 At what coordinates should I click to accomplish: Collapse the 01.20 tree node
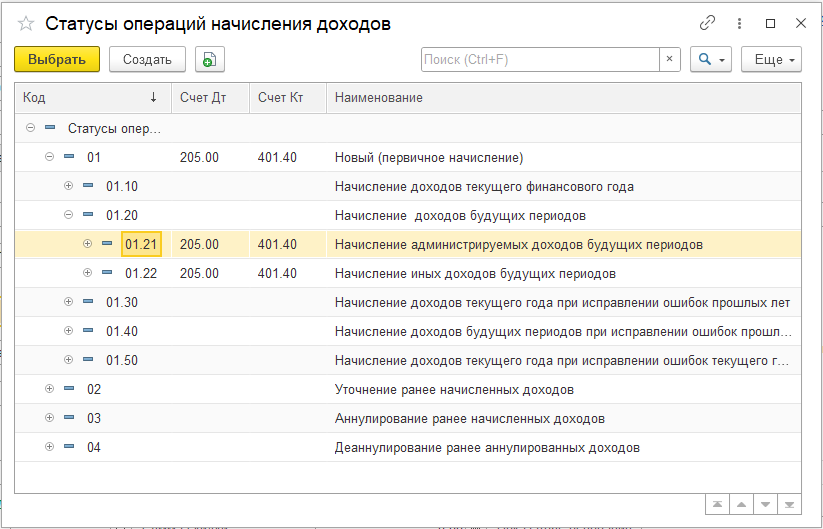click(x=68, y=214)
